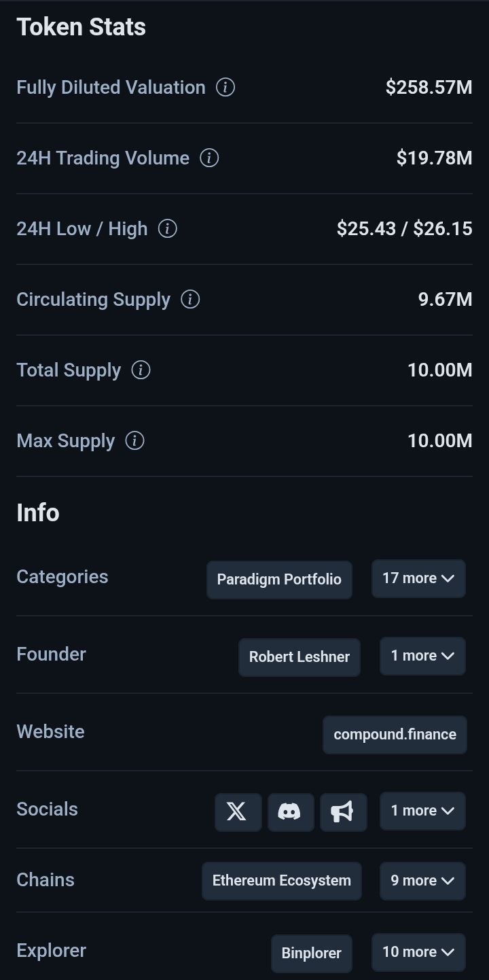The image size is (489, 980).
Task: Open the Binplorer explorer link
Action: point(312,953)
